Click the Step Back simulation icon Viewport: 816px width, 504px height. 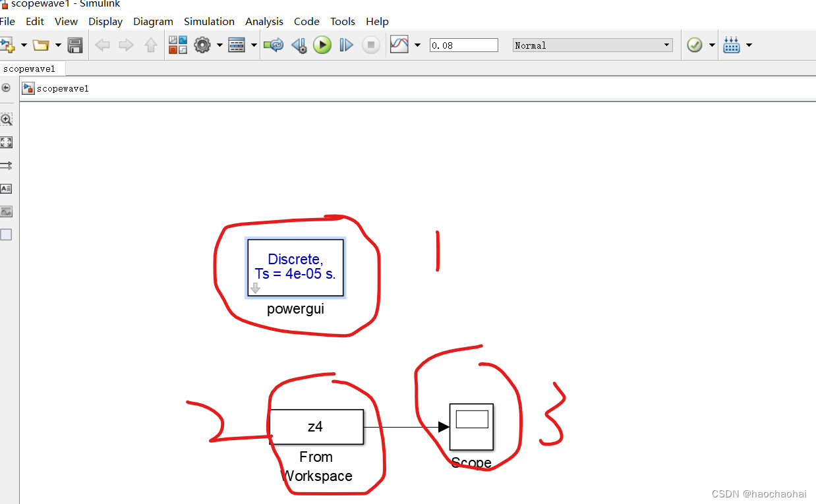click(x=299, y=45)
